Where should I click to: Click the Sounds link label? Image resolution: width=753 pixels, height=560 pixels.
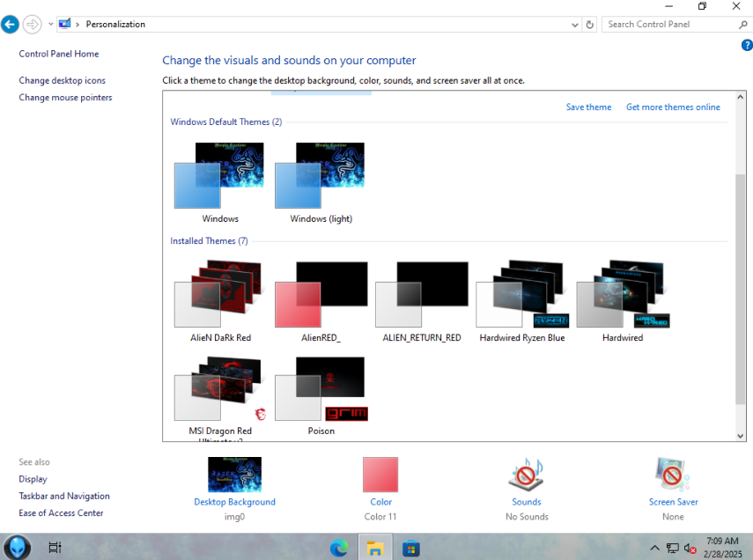[x=527, y=502]
